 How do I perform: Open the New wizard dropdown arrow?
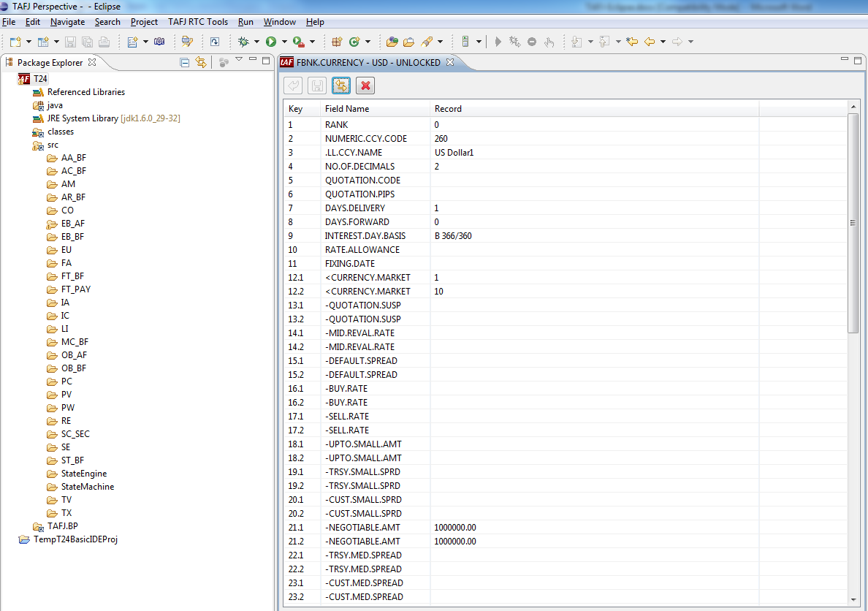click(28, 42)
